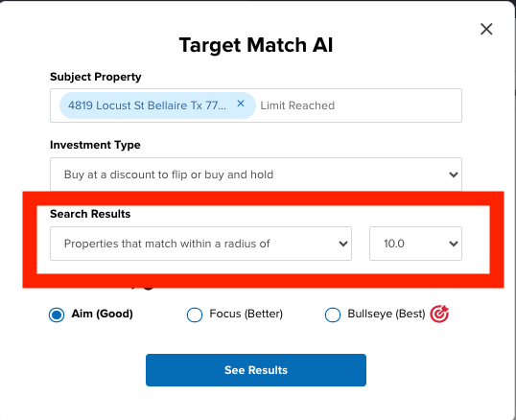Open the Investment Type dropdown
This screenshot has height=420, width=516.
[256, 175]
